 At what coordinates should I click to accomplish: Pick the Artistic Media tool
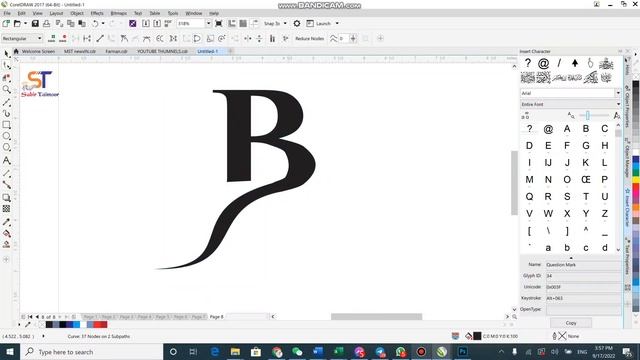[7, 113]
